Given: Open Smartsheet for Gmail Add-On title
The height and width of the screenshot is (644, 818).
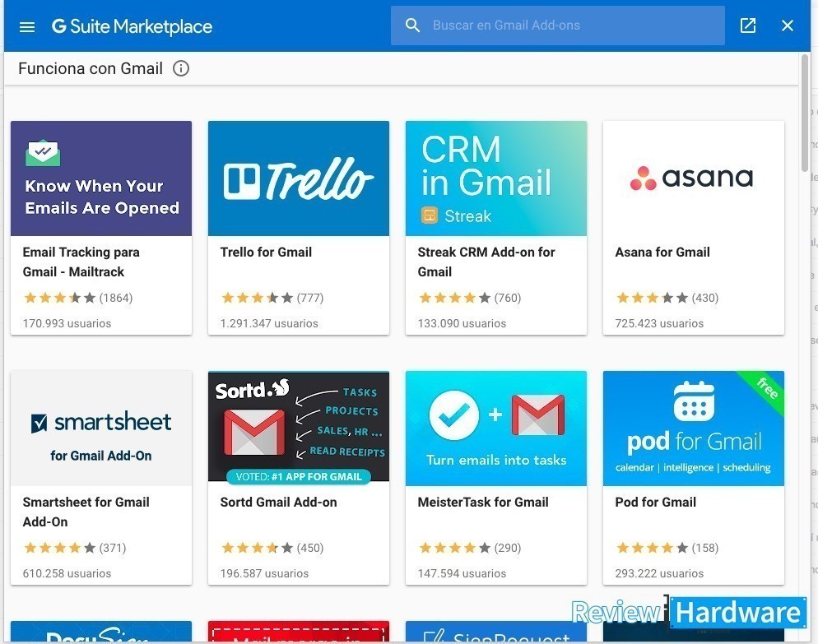Looking at the screenshot, I should pyautogui.click(x=86, y=512).
